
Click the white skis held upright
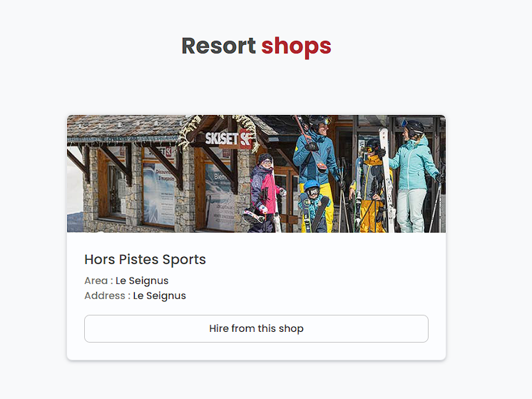[x=387, y=180]
